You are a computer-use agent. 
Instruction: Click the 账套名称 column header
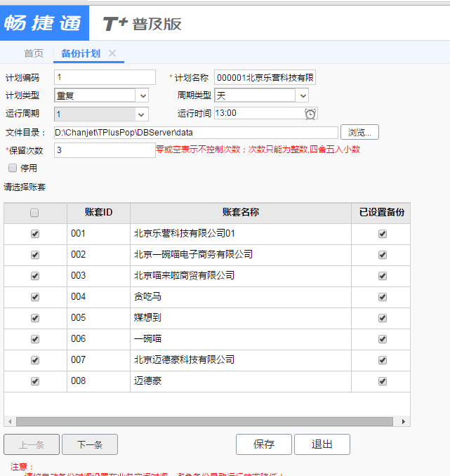pyautogui.click(x=241, y=213)
